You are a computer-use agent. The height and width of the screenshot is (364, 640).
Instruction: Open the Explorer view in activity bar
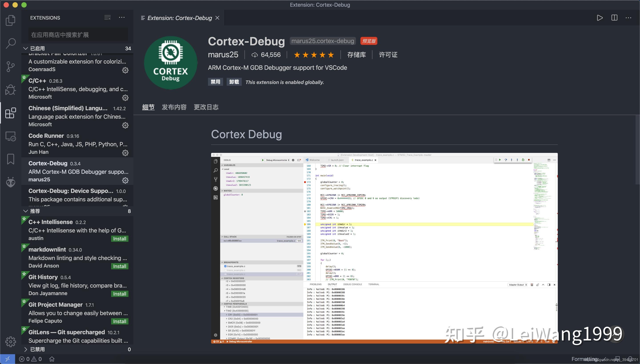click(x=10, y=20)
